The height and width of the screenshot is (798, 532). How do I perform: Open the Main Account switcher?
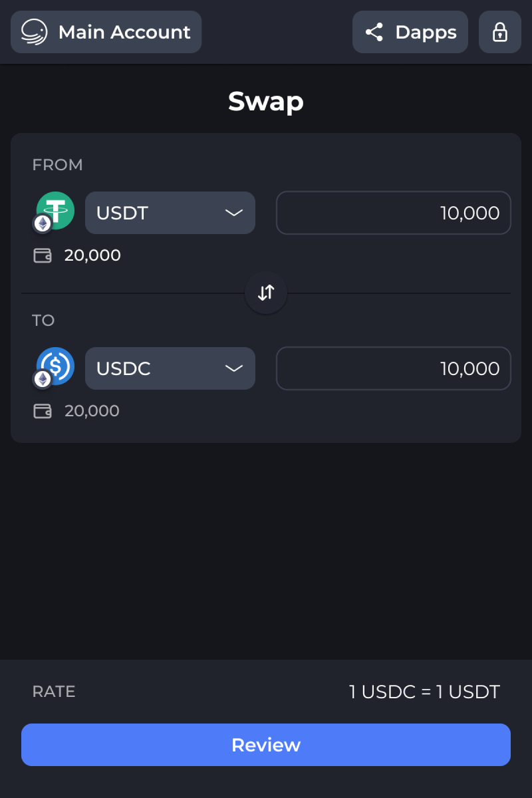pyautogui.click(x=106, y=32)
